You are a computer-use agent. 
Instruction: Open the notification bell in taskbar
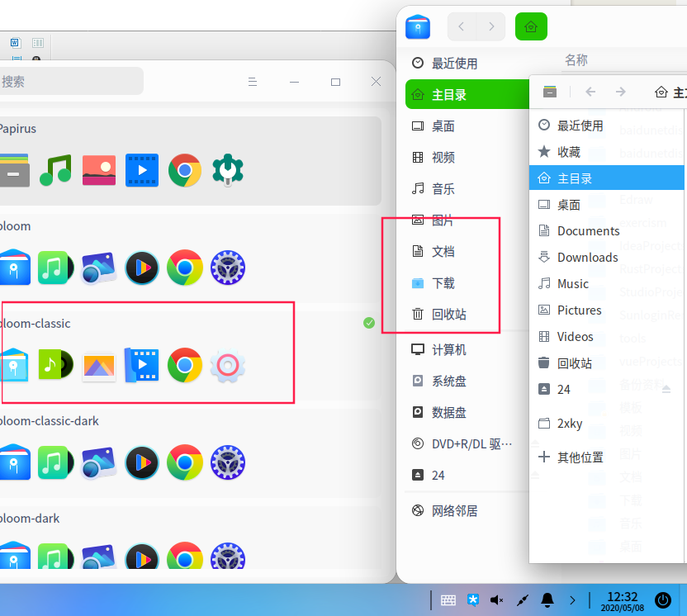click(x=547, y=599)
